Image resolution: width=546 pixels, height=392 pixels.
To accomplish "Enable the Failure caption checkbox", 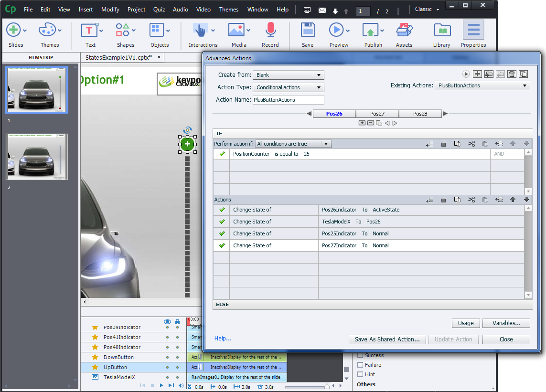I will click(x=361, y=365).
